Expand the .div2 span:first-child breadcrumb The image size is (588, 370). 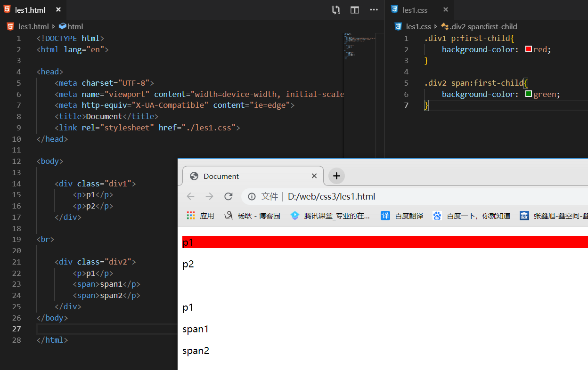pos(482,27)
